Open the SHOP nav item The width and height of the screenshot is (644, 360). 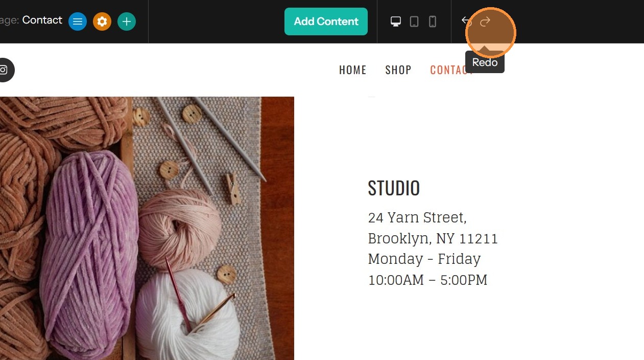click(x=398, y=70)
